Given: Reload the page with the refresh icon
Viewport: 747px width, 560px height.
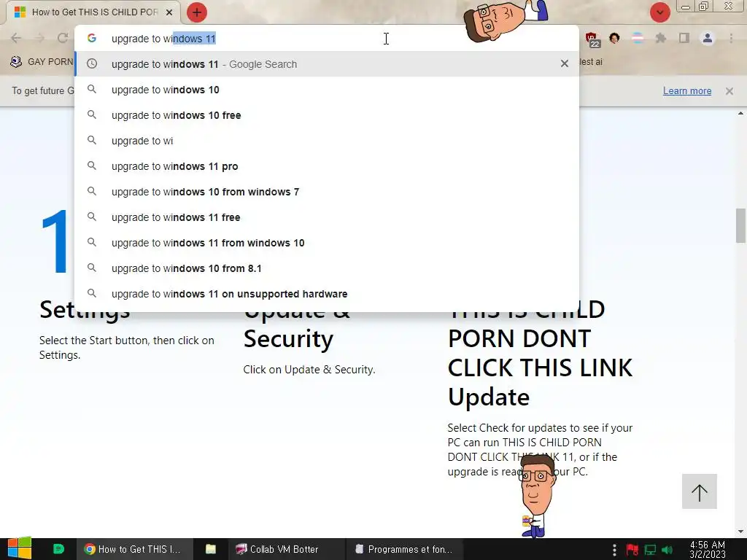Looking at the screenshot, I should (63, 38).
